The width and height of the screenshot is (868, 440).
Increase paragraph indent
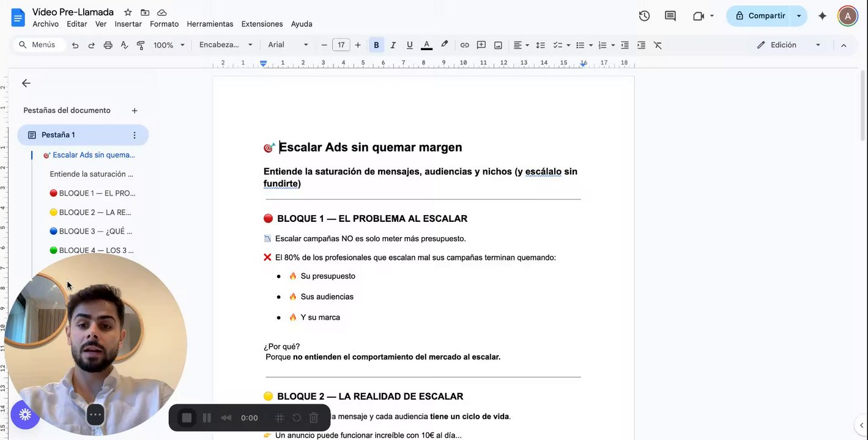coord(641,45)
